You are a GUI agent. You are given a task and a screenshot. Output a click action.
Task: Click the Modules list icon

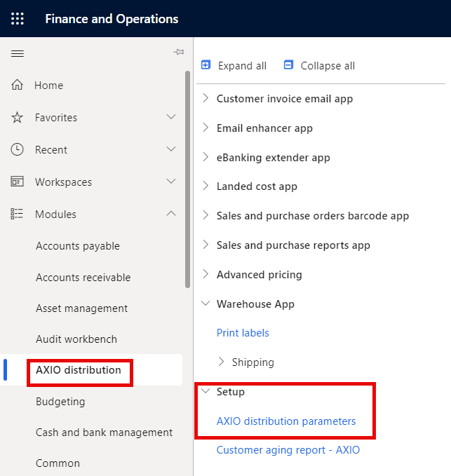(x=18, y=214)
